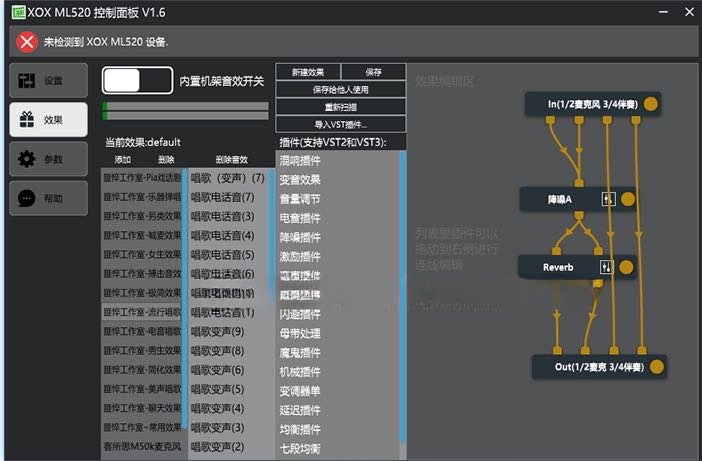The height and width of the screenshot is (461, 702).
Task: Select the Out(1/2麦克 3/4伴奏) node
Action: 599,367
